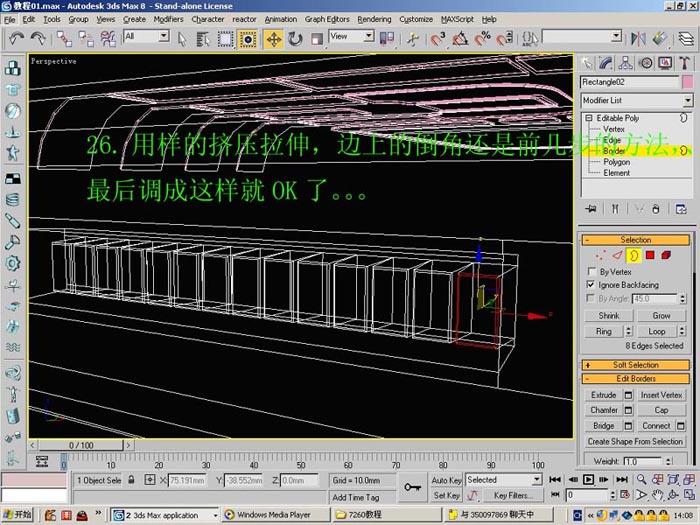Open the Modifiers menu
The width and height of the screenshot is (700, 525).
(168, 19)
